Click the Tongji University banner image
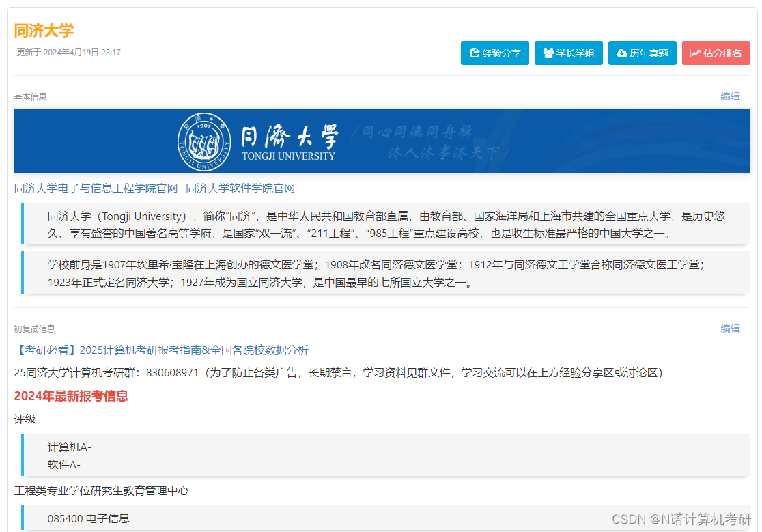This screenshot has width=762, height=532. (x=382, y=141)
